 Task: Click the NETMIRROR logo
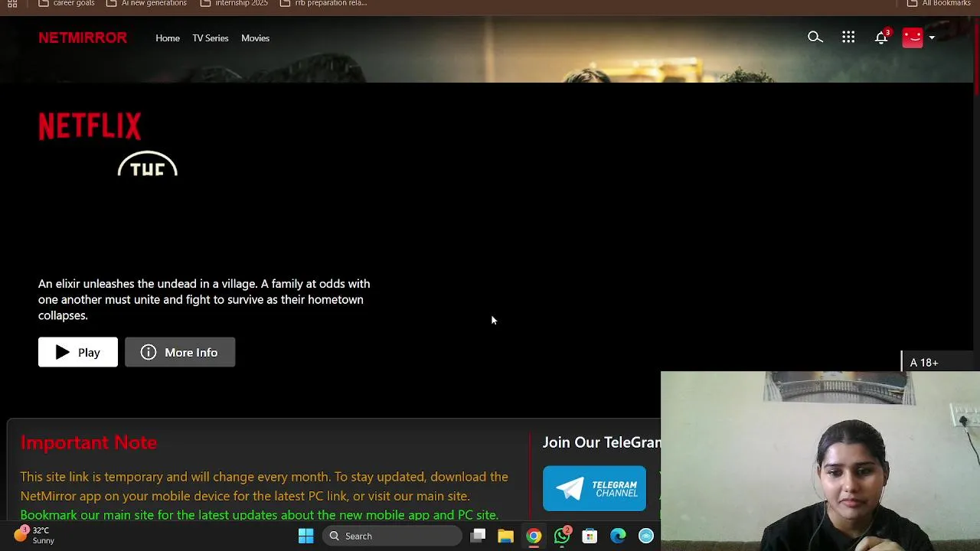click(x=83, y=37)
